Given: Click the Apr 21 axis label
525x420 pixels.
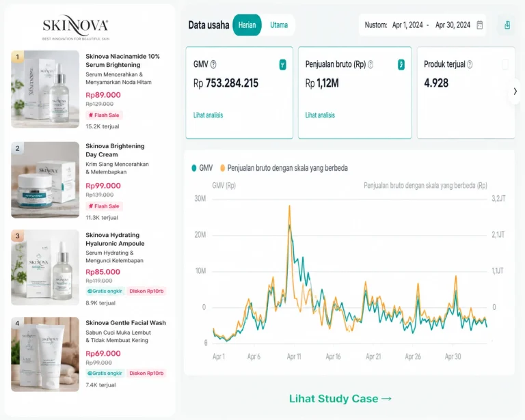Looking at the screenshot, I should [x=373, y=356].
